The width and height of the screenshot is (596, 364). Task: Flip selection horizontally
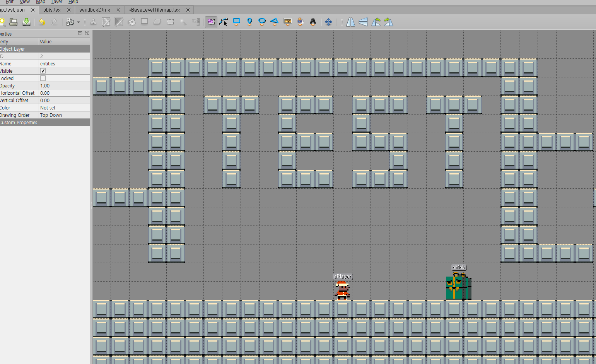350,22
